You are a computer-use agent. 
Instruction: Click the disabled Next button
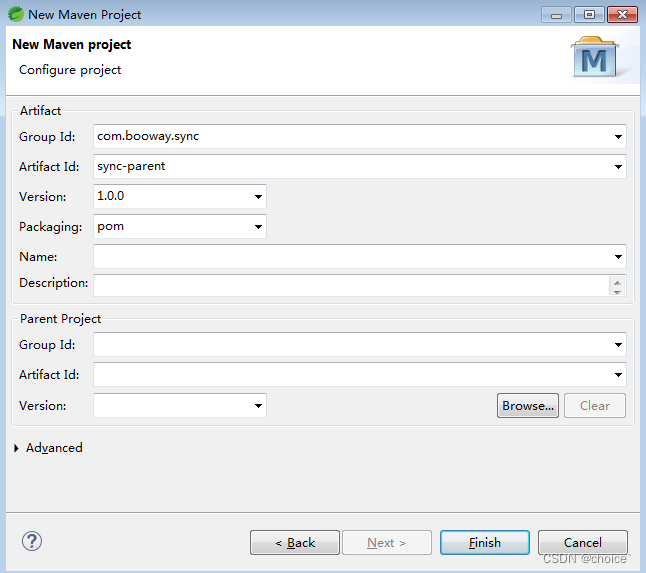[x=387, y=543]
